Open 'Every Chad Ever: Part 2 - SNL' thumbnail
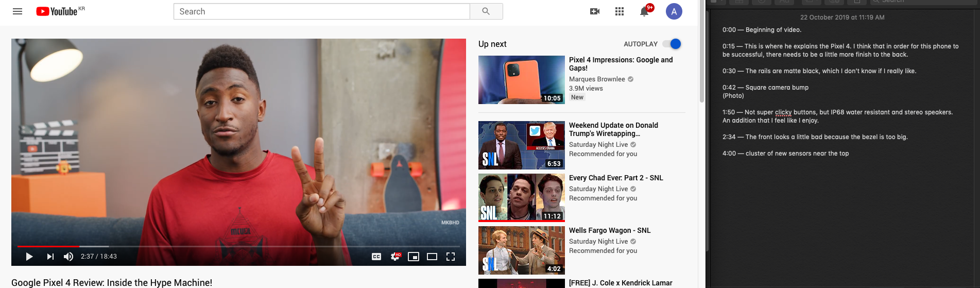The height and width of the screenshot is (288, 980). point(522,198)
